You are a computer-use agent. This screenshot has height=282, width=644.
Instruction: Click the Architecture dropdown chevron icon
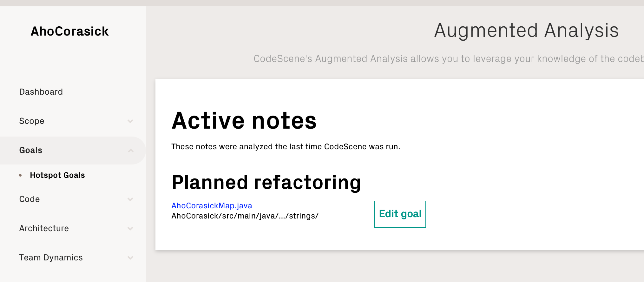(x=130, y=228)
